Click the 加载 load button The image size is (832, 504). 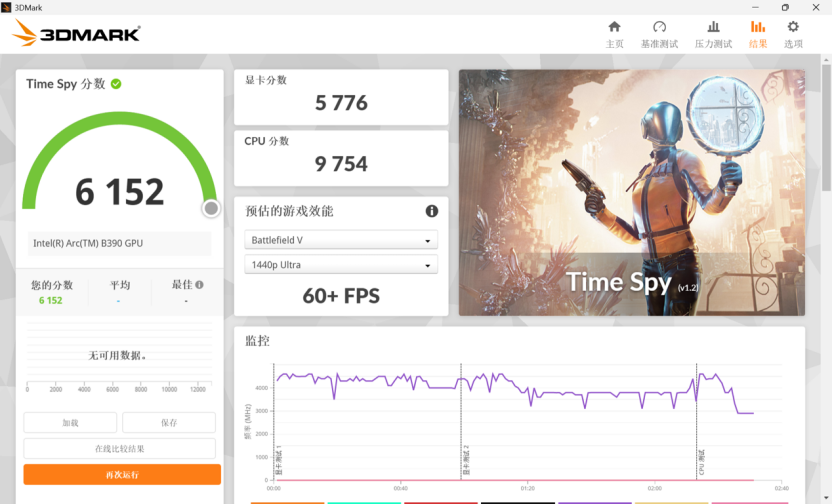coord(70,423)
